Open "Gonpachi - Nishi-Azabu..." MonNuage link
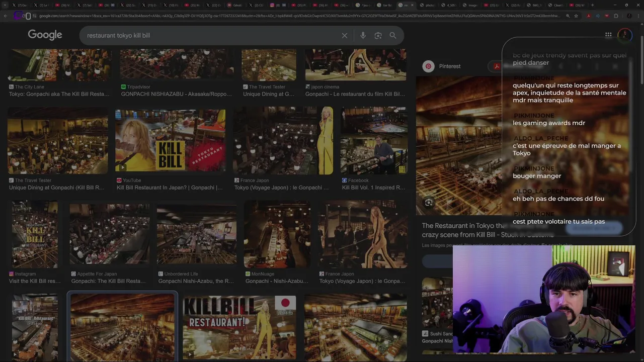 tap(277, 281)
